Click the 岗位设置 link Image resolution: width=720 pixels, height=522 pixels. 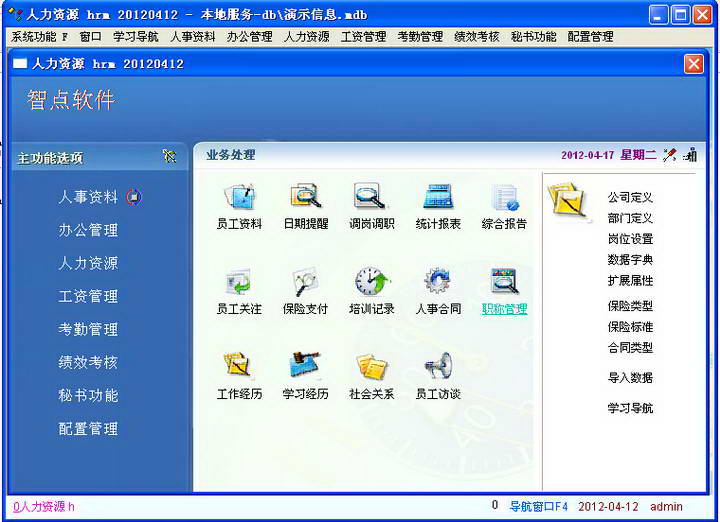click(630, 239)
